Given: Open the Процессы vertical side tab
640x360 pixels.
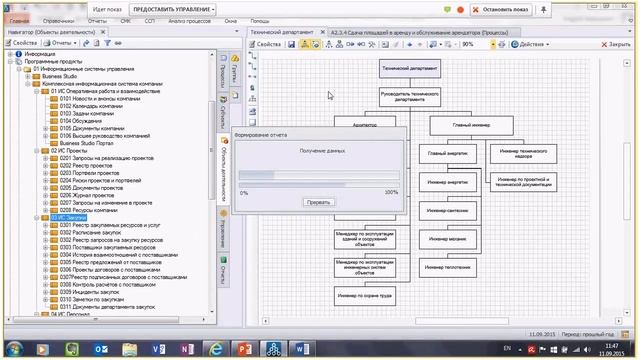Looking at the screenshot, I should [223, 72].
